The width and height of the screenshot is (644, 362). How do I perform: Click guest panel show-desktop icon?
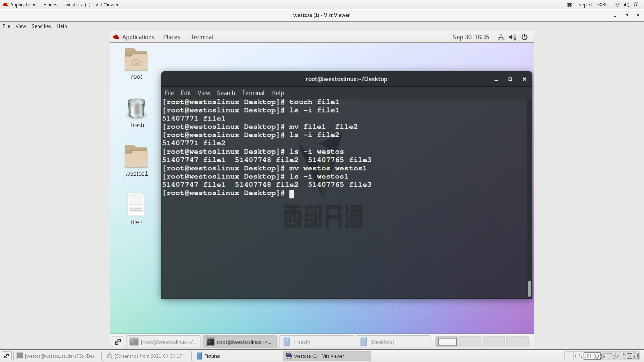click(118, 342)
